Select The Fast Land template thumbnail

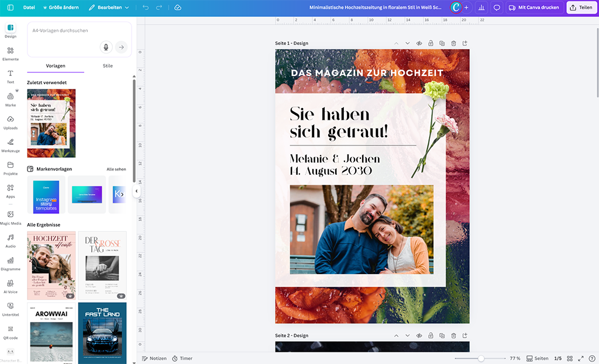(x=102, y=333)
